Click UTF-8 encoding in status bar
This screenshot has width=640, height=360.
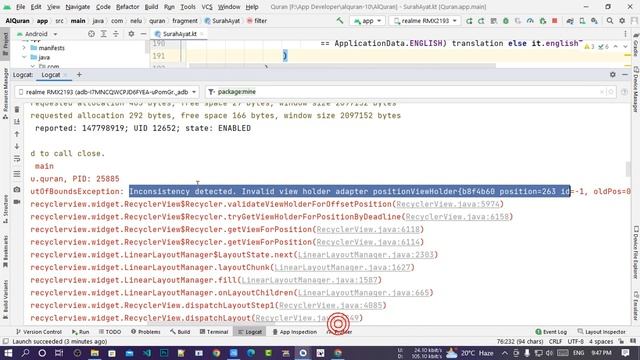(576, 342)
